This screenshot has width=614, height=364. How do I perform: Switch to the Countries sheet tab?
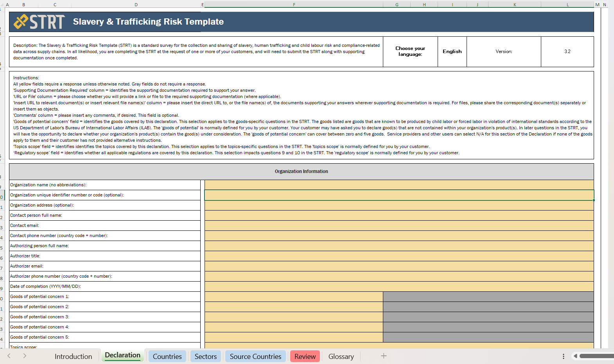pyautogui.click(x=167, y=356)
